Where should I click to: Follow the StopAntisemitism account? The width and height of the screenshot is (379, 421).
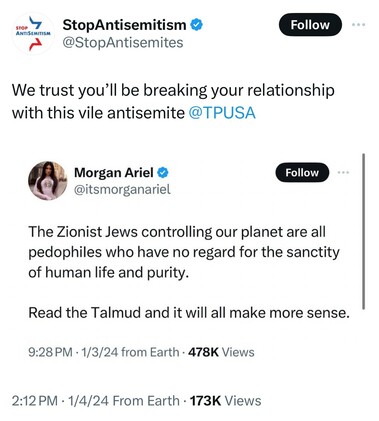coord(310,25)
